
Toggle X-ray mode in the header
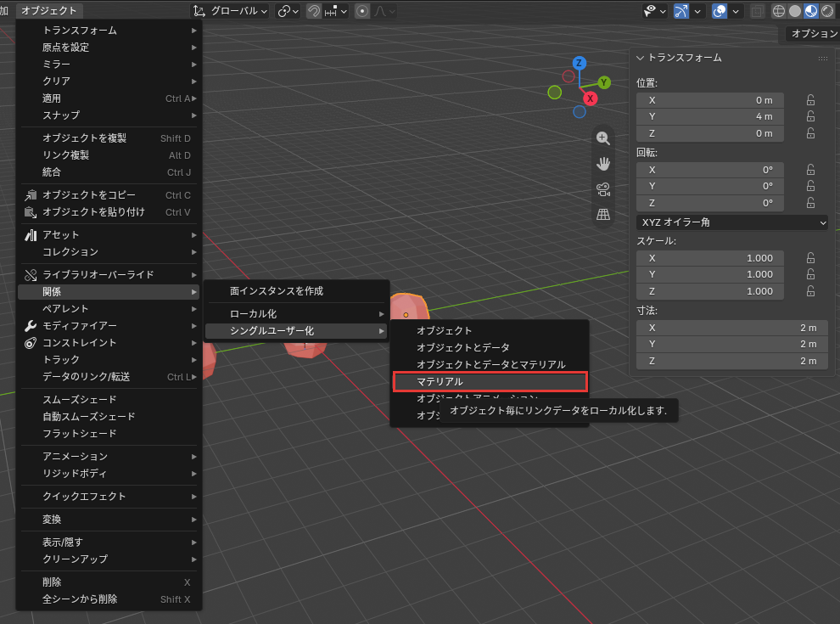[757, 11]
